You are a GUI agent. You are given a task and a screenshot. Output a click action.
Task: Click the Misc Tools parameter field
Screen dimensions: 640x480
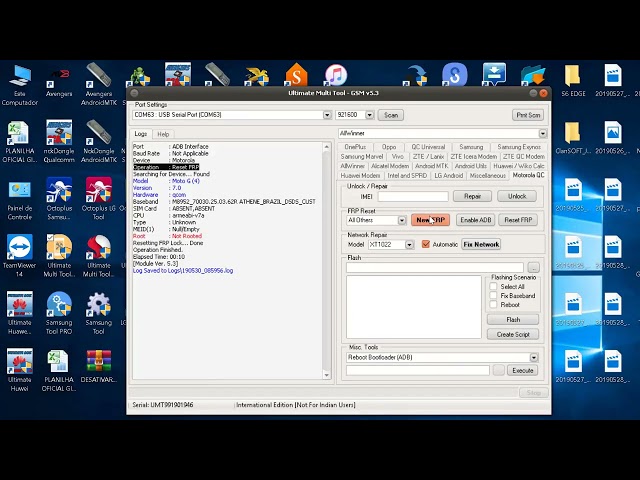coord(418,370)
